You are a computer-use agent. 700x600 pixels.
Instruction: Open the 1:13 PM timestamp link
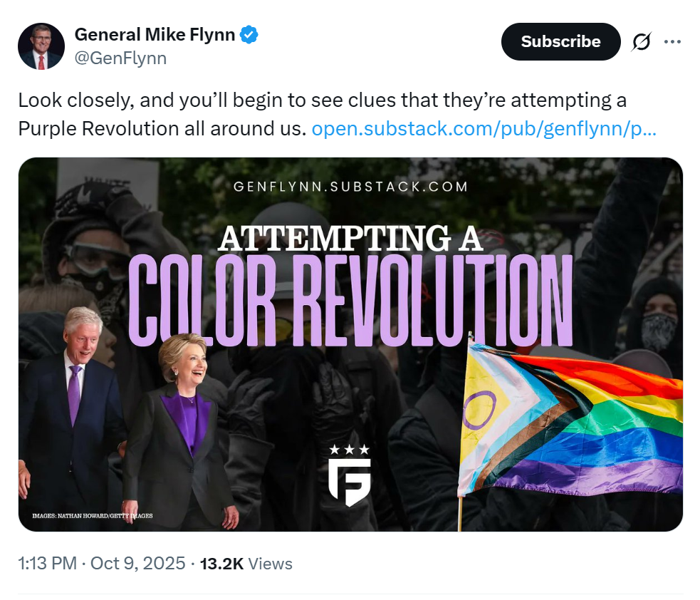coord(47,564)
